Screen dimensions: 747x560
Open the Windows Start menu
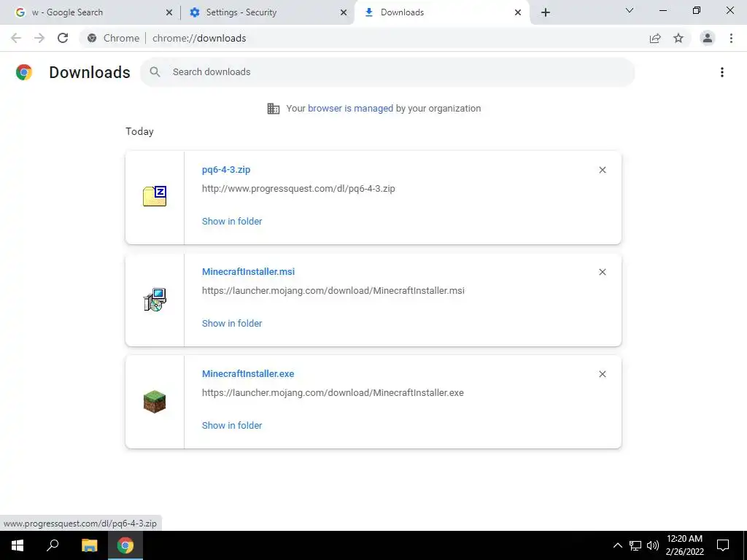[18, 545]
